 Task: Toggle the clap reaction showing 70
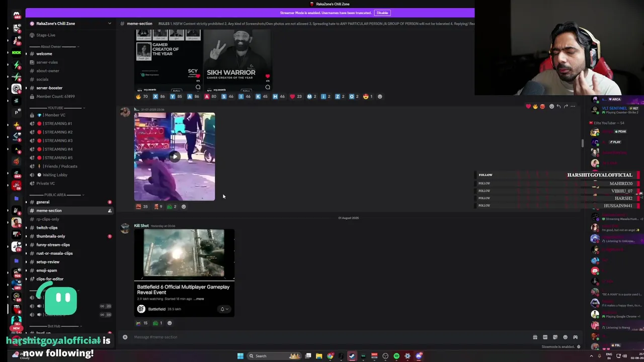(141, 97)
